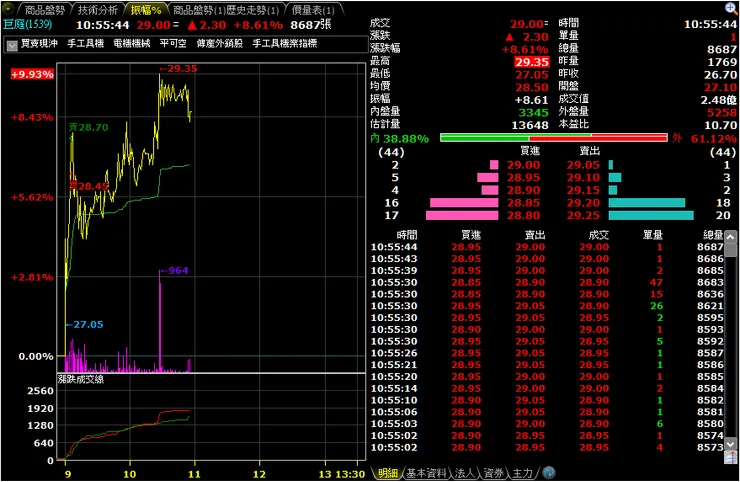The width and height of the screenshot is (740, 482).
Task: Click the 單量 column header in the detail list
Action: click(653, 235)
